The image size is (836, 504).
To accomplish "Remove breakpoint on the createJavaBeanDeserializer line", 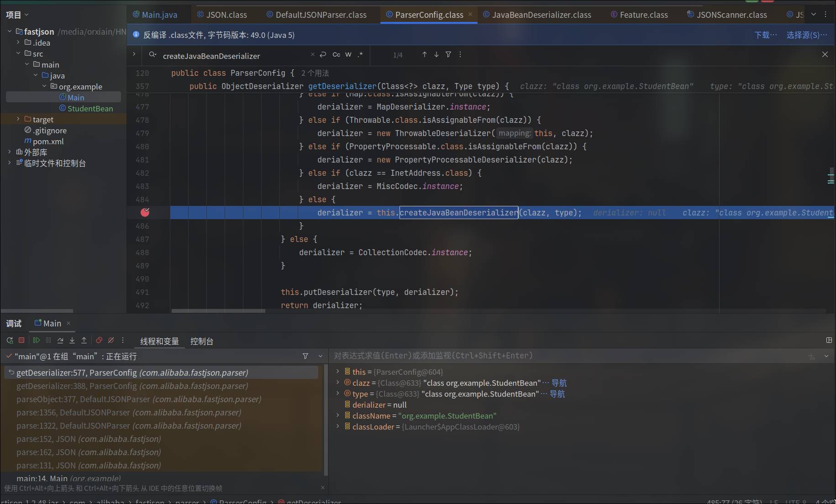I will click(145, 212).
